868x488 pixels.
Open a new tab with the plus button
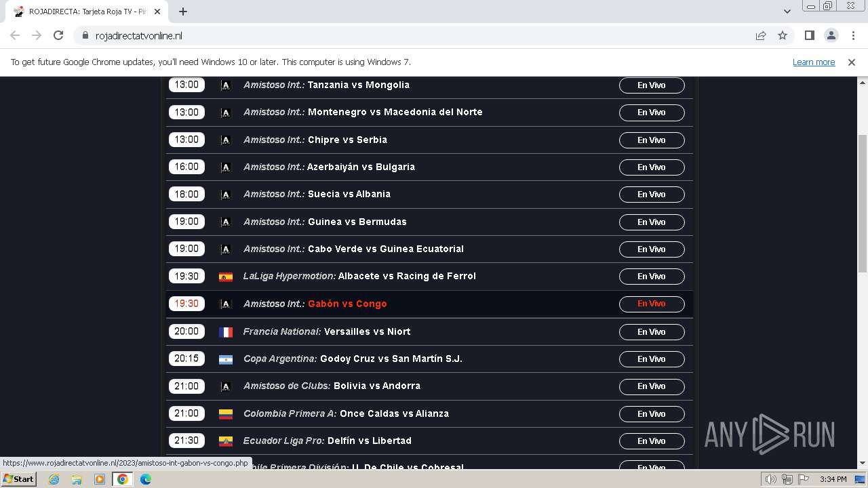(182, 12)
